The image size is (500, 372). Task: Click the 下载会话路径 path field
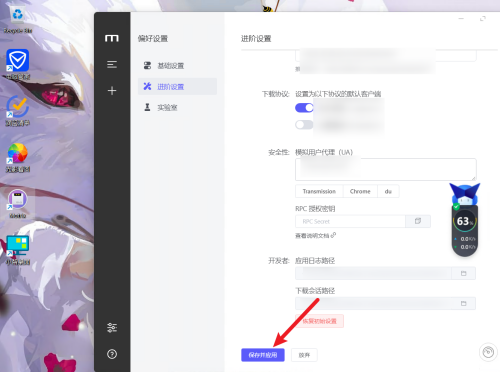click(x=373, y=303)
